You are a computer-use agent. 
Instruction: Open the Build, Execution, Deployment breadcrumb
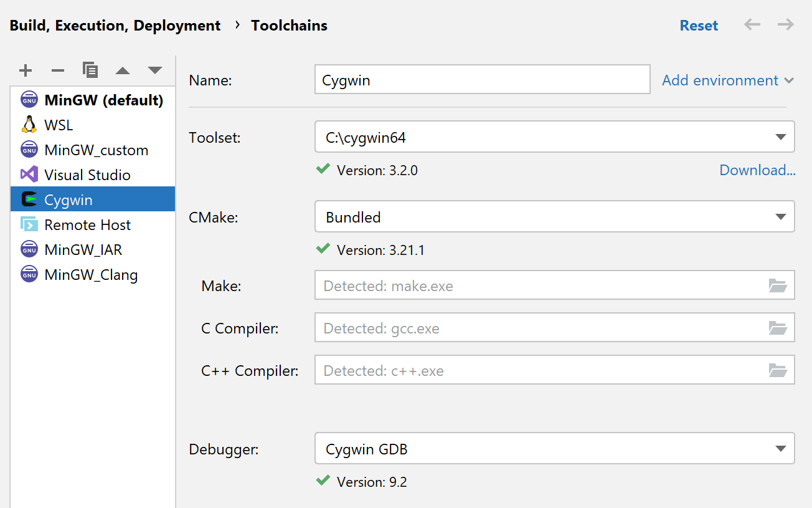click(115, 25)
